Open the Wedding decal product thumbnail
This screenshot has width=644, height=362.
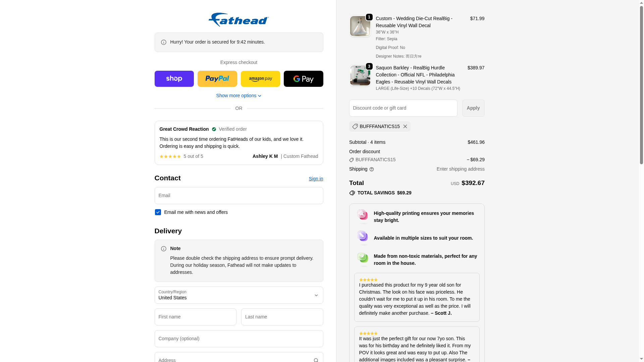(x=360, y=26)
